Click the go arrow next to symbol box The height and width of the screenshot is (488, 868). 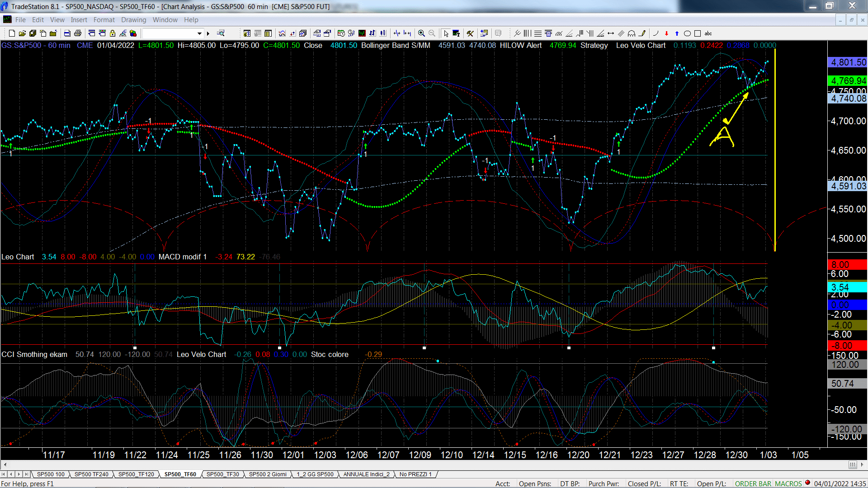coord(208,33)
